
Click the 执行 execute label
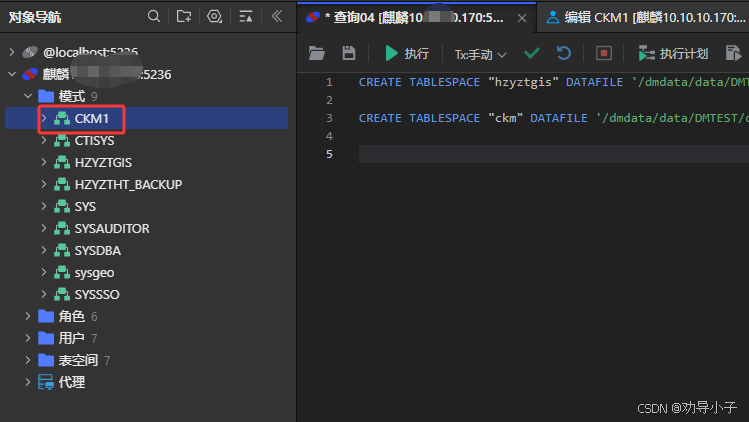[x=417, y=54]
